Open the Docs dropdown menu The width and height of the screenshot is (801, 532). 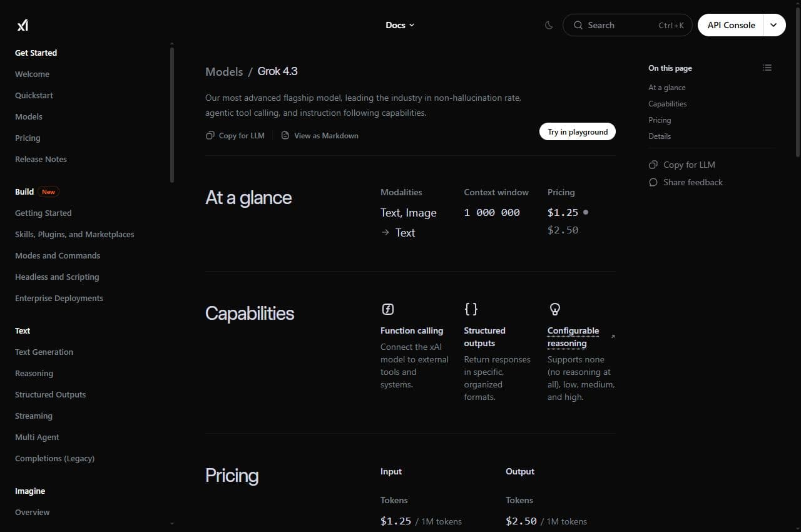pos(400,25)
